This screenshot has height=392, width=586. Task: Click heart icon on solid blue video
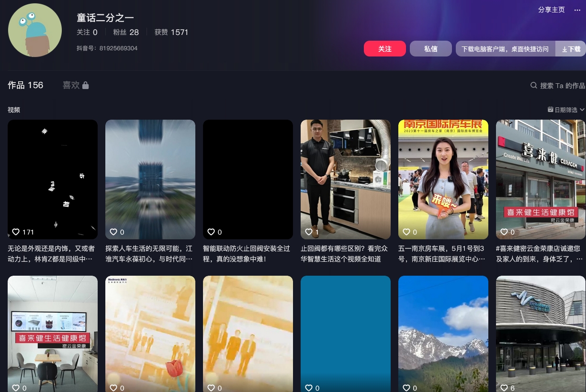tap(309, 388)
